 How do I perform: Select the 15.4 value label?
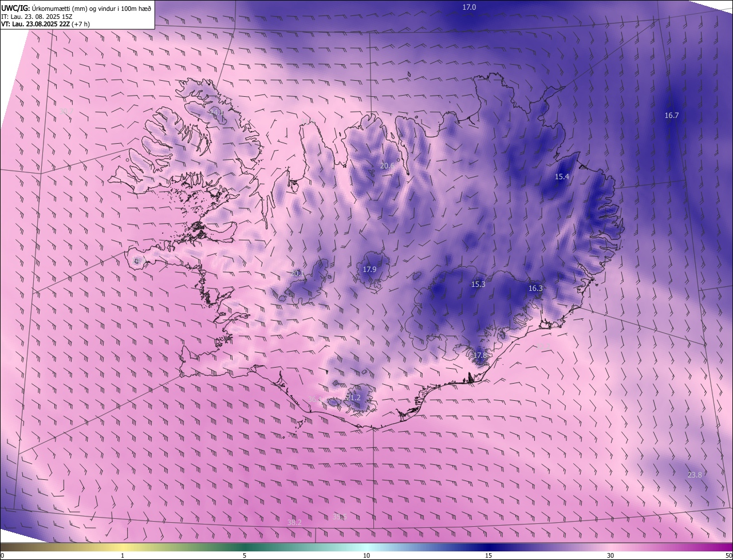562,176
